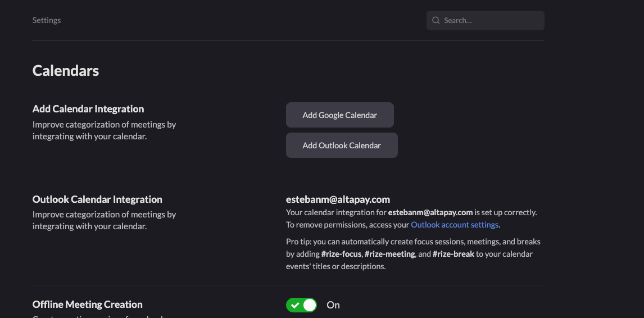Click the Add Google Calendar button

339,115
